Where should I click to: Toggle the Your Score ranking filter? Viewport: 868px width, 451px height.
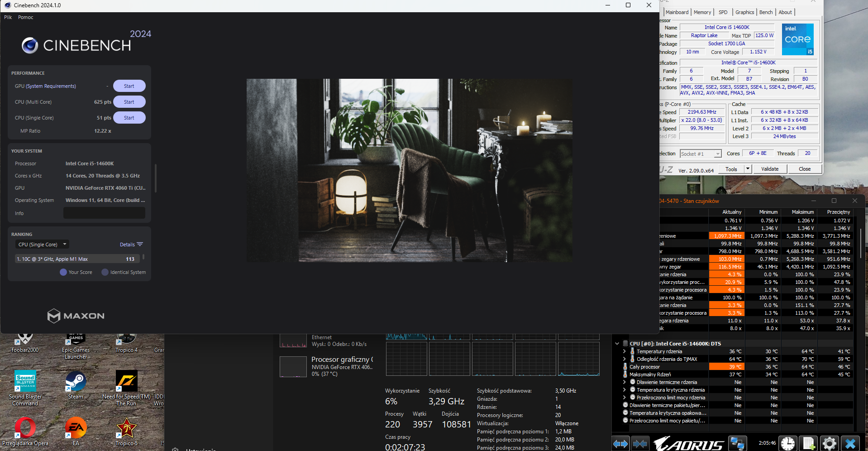[x=63, y=272]
